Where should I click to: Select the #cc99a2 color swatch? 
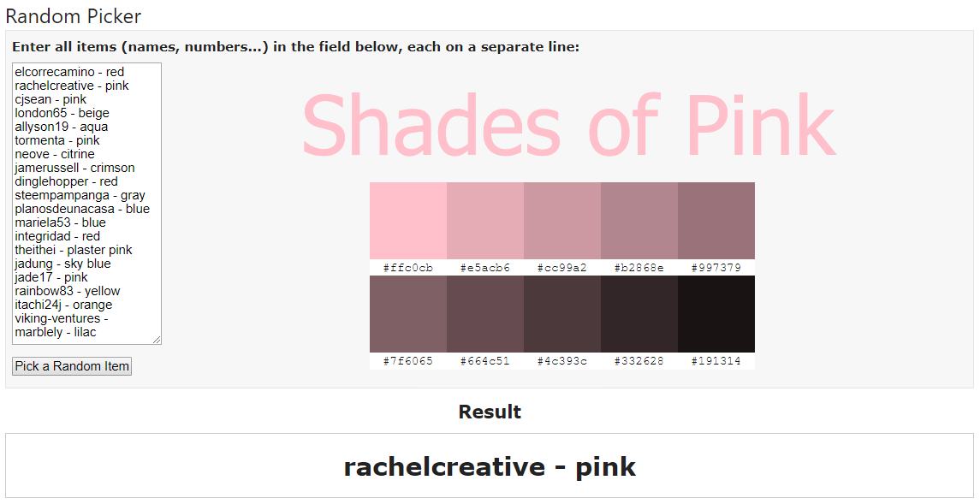(x=561, y=221)
